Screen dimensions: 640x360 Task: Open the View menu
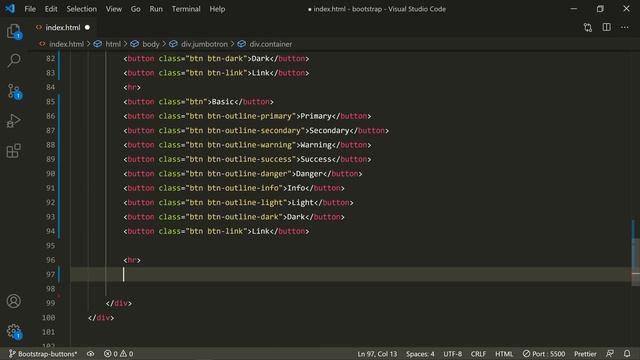coord(114,9)
